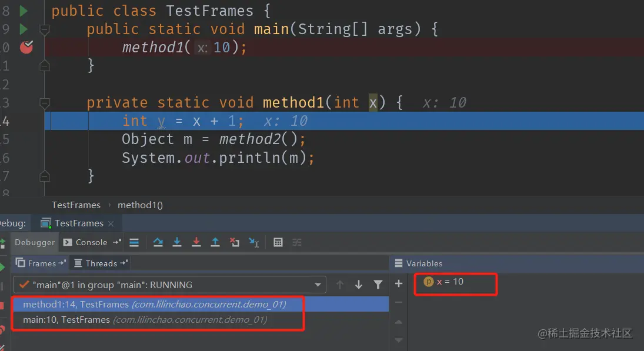Click the move watch down arrow
644x351 pixels.
398,340
